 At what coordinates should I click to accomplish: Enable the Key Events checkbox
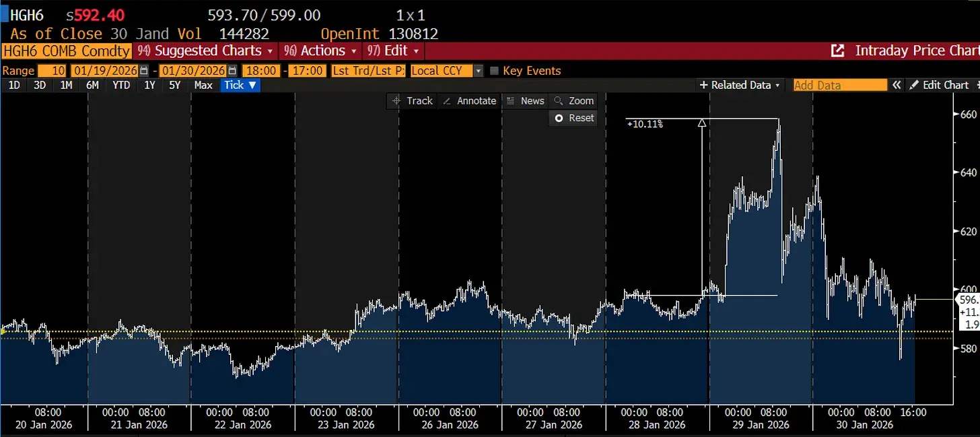tap(494, 71)
